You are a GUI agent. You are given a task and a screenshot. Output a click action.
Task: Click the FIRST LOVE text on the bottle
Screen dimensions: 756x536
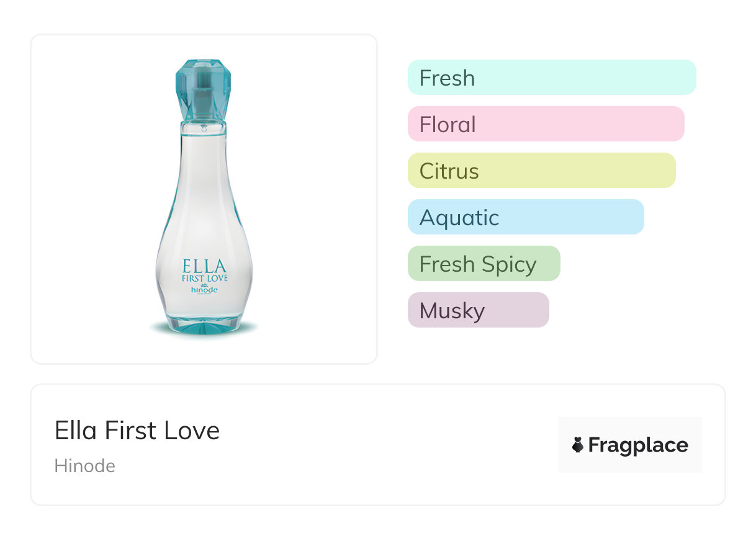click(204, 279)
